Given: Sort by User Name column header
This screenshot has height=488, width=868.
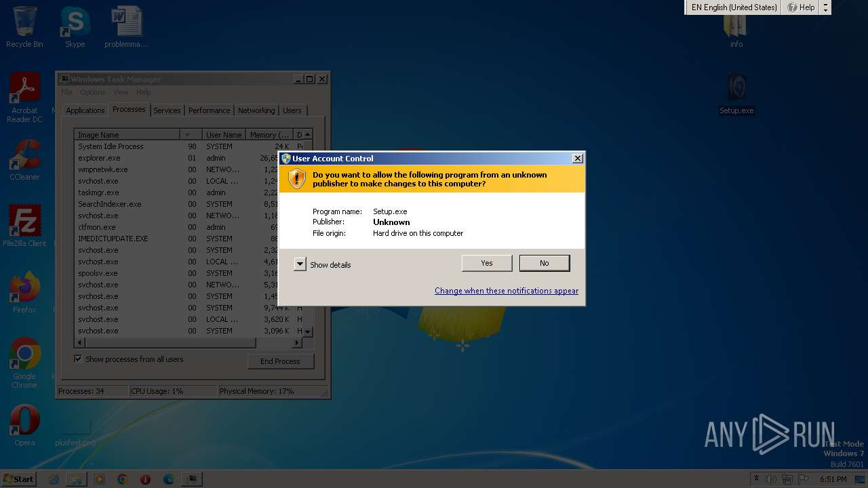Looking at the screenshot, I should 224,135.
